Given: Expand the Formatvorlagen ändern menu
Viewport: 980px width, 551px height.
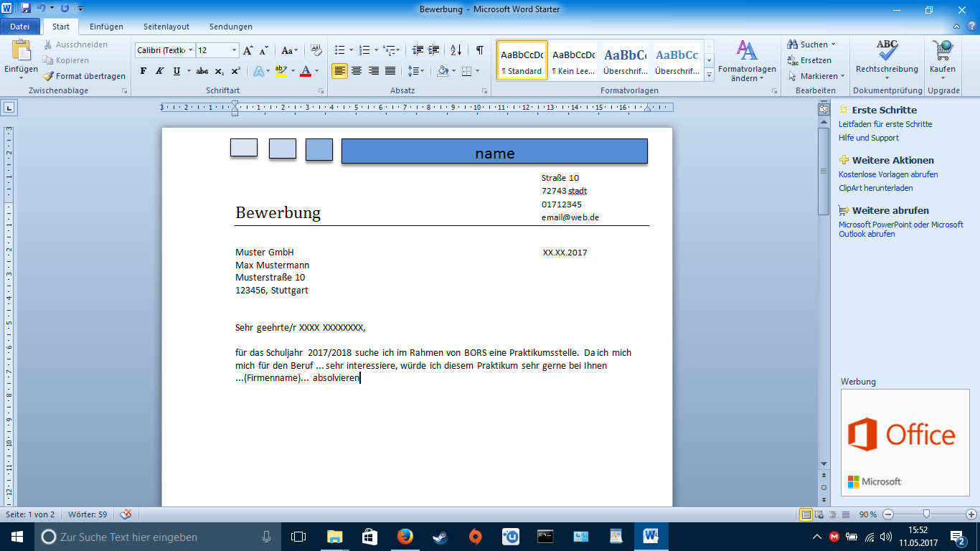Looking at the screenshot, I should point(747,61).
